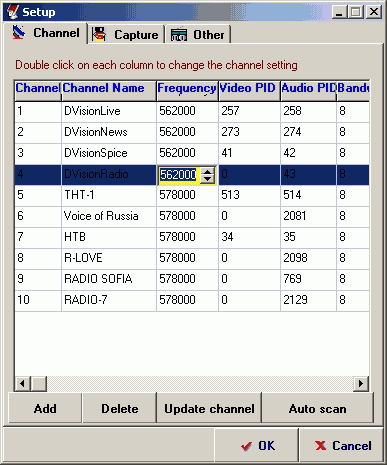Click the red X icon on Cancel
The width and height of the screenshot is (387, 465).
click(320, 446)
